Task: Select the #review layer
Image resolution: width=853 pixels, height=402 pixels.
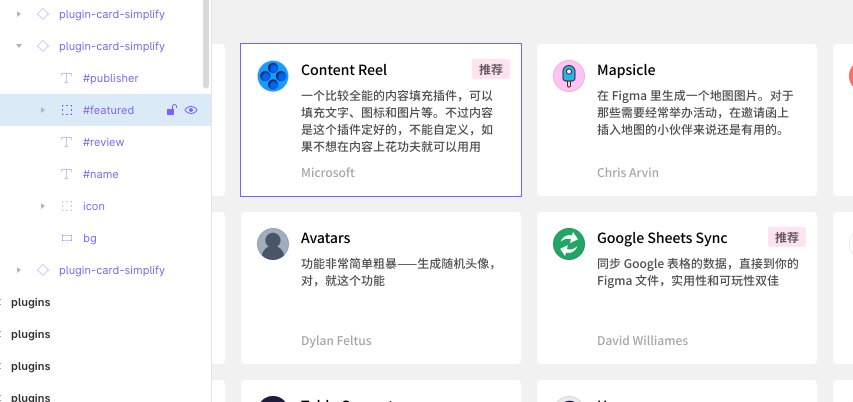Action: pyautogui.click(x=104, y=142)
